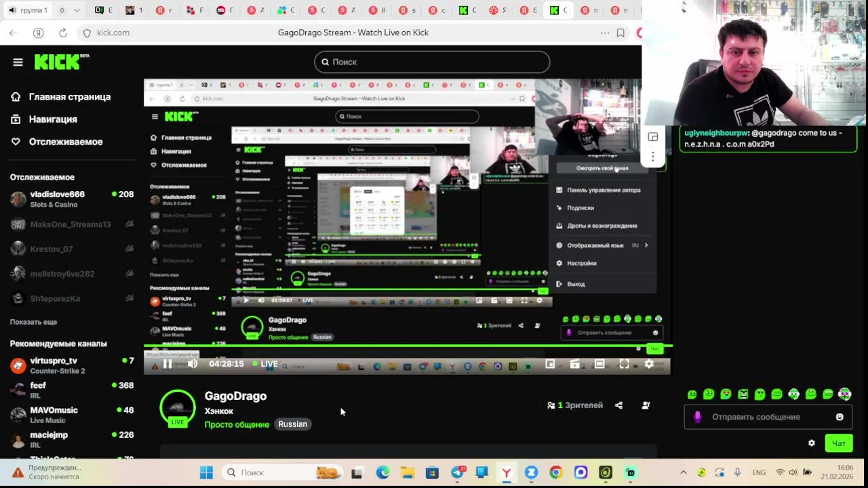Click the moderator user icon near share

point(646,405)
